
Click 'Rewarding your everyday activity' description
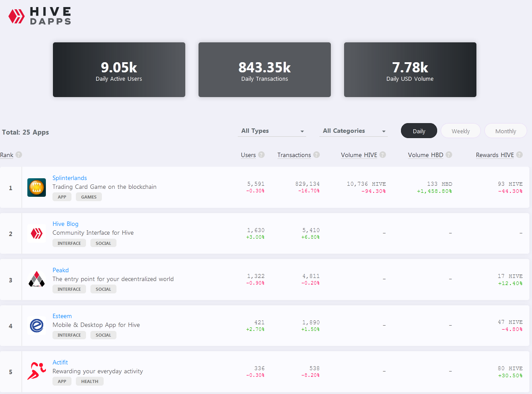[x=98, y=371]
